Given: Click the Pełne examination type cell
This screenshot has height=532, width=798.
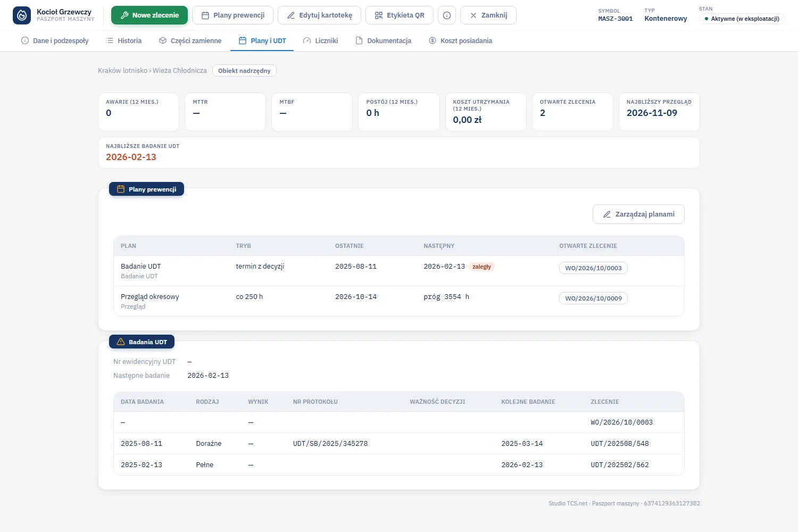Looking at the screenshot, I should pos(205,465).
